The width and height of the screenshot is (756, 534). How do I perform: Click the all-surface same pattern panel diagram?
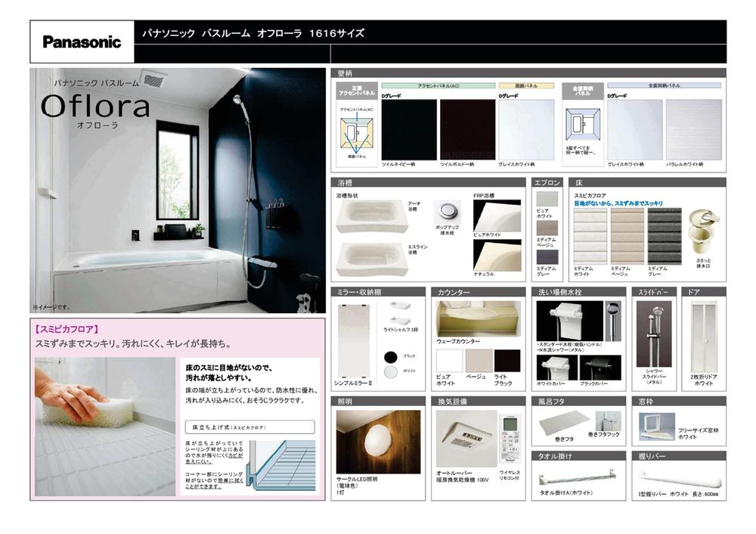(x=585, y=123)
